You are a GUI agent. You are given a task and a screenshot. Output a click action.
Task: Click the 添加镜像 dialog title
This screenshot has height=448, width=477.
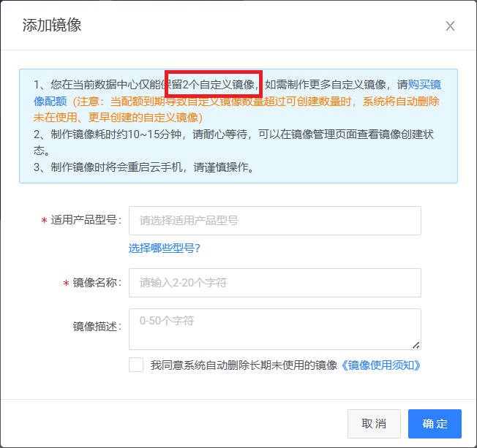52,26
